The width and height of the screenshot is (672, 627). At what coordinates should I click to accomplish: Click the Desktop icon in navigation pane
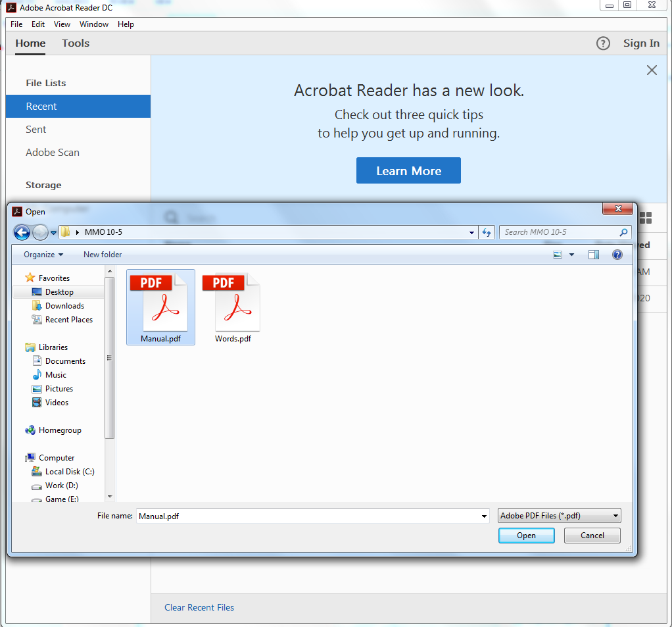pyautogui.click(x=37, y=292)
